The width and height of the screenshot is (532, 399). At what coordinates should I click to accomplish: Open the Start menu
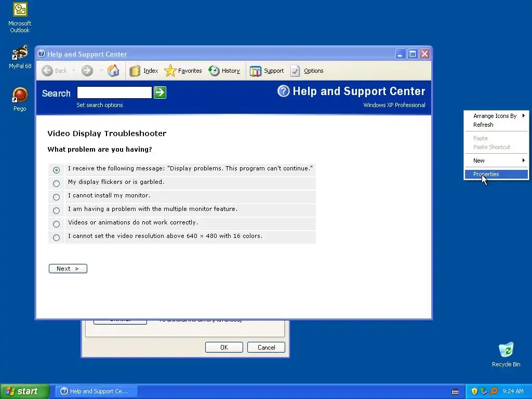25,391
